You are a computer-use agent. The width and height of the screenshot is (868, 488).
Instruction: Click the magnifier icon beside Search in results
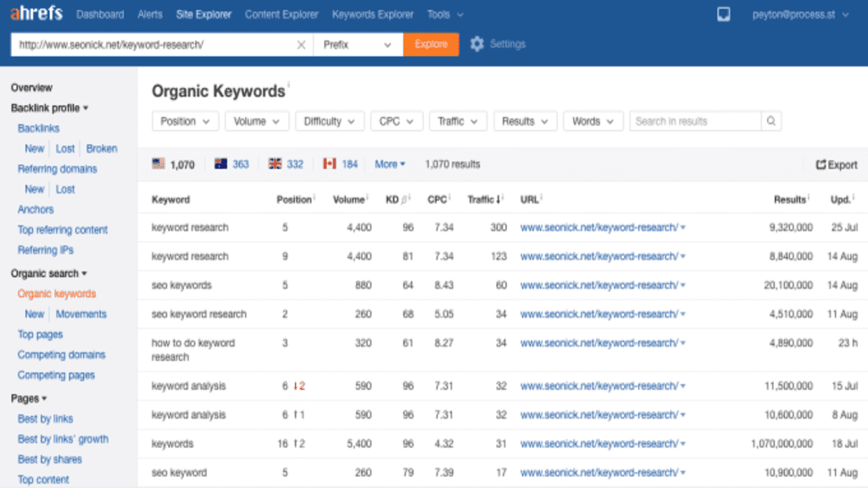click(771, 121)
